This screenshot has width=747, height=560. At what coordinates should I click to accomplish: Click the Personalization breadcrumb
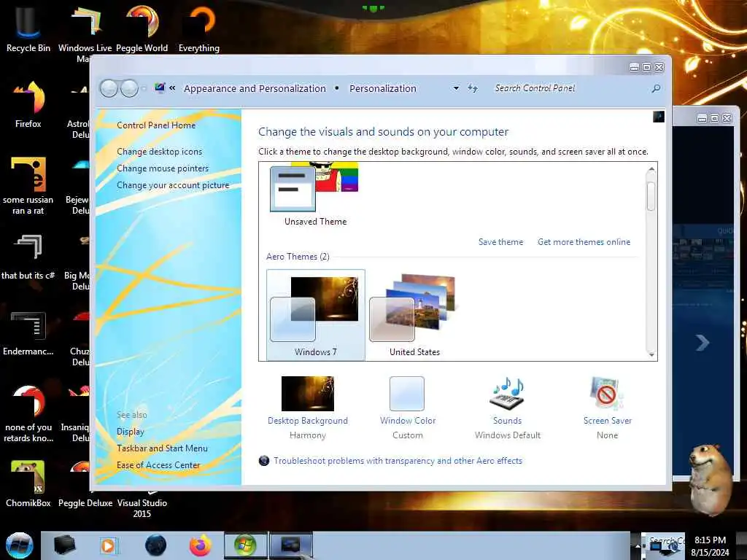(x=382, y=88)
